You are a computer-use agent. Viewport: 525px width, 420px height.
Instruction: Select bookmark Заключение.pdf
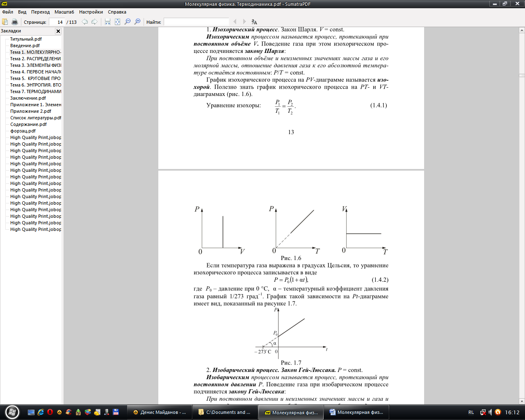(28, 98)
